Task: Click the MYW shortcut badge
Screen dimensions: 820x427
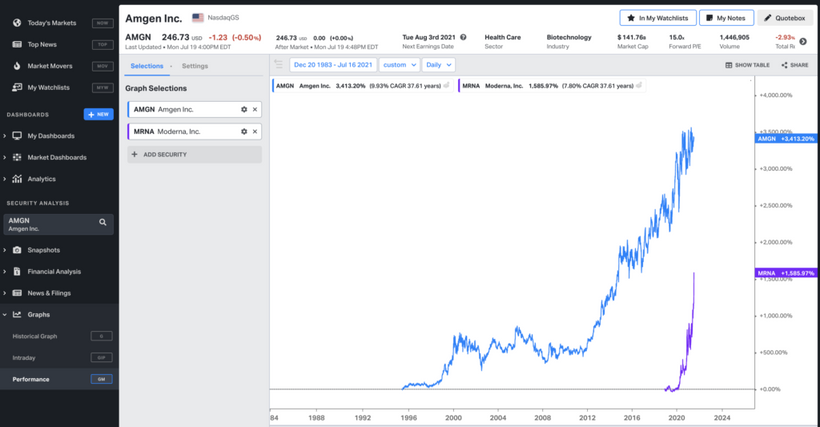Action: coord(102,87)
